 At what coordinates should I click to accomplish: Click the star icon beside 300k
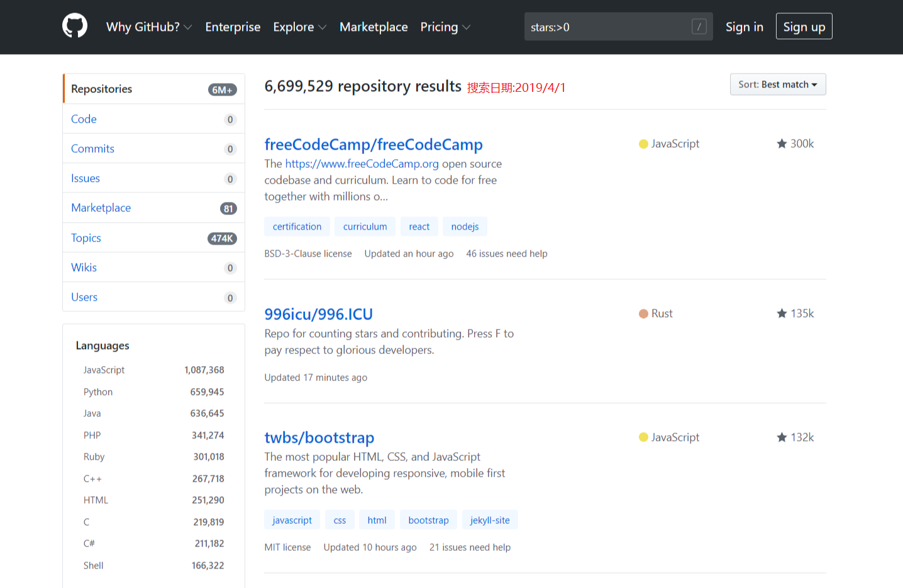pos(782,143)
